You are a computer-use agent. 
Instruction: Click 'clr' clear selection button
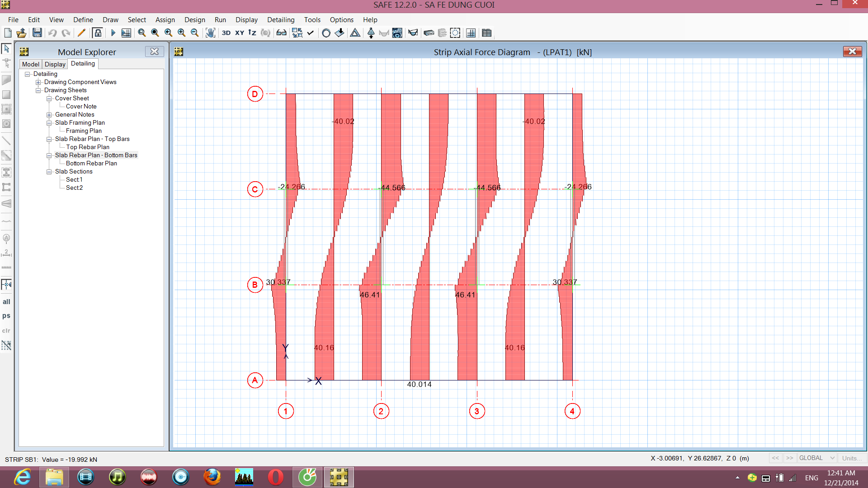pyautogui.click(x=6, y=331)
